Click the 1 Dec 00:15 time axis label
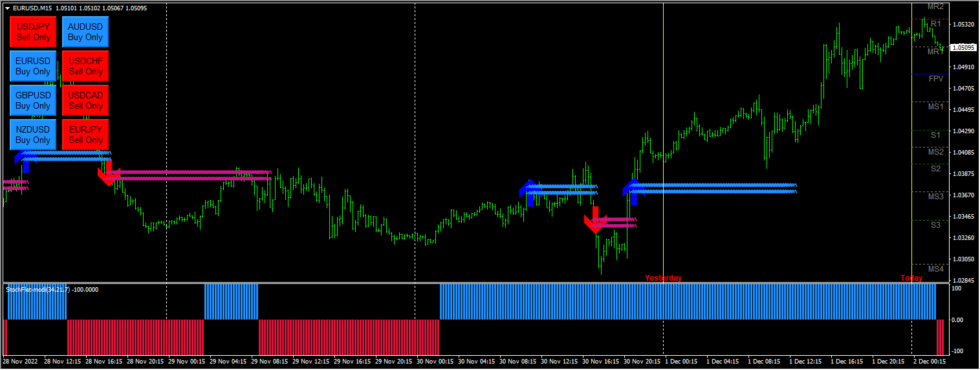This screenshot has width=980, height=370. pos(682,362)
